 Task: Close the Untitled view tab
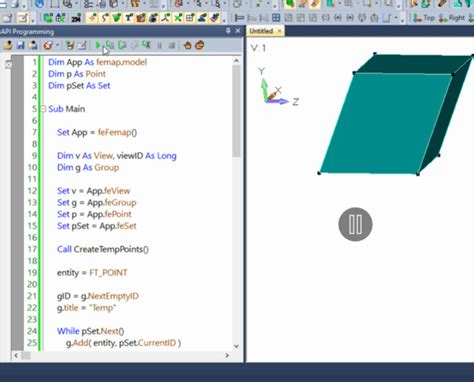click(x=280, y=31)
